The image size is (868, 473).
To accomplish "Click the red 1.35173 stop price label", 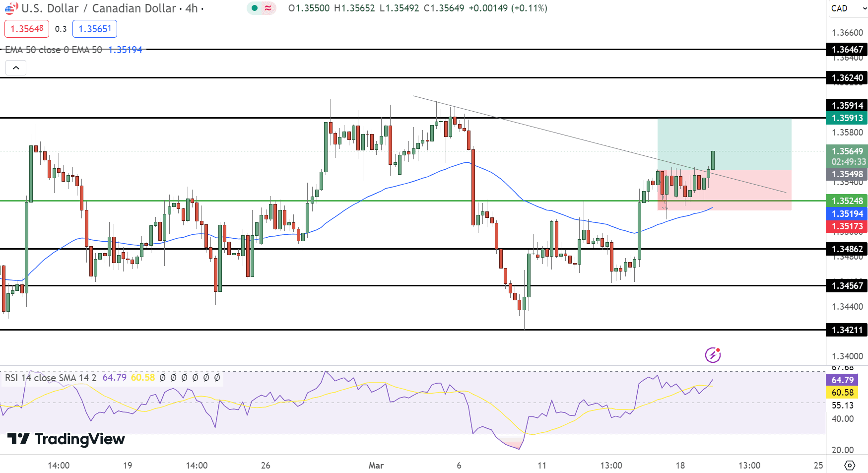I will click(847, 226).
